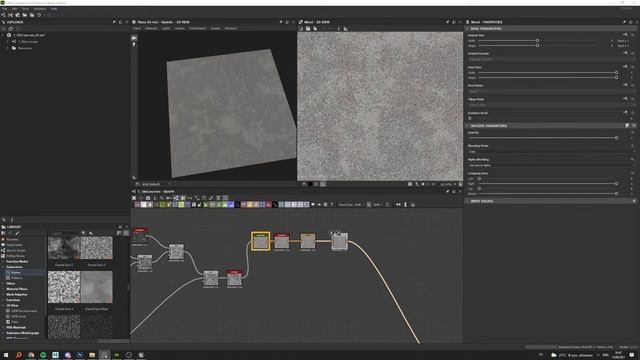Open the Tools menu

[x=25, y=9]
